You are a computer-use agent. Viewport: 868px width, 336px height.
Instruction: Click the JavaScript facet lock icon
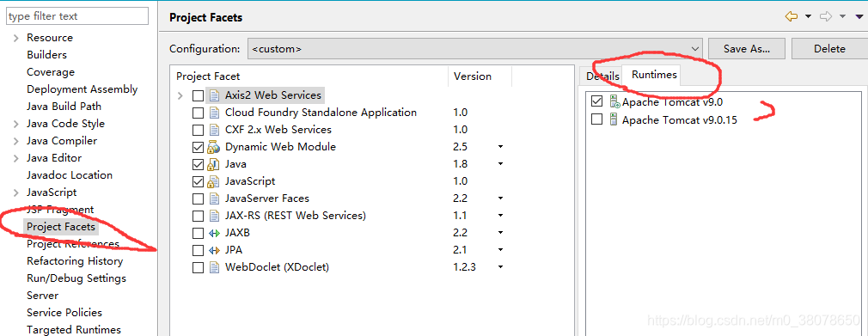tap(214, 181)
